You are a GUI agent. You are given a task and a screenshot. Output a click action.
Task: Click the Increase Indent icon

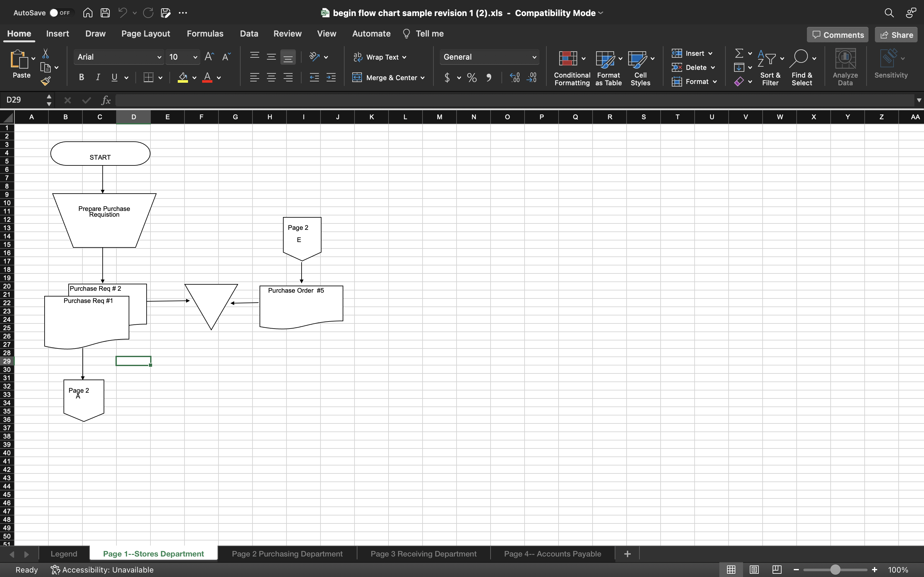click(331, 78)
